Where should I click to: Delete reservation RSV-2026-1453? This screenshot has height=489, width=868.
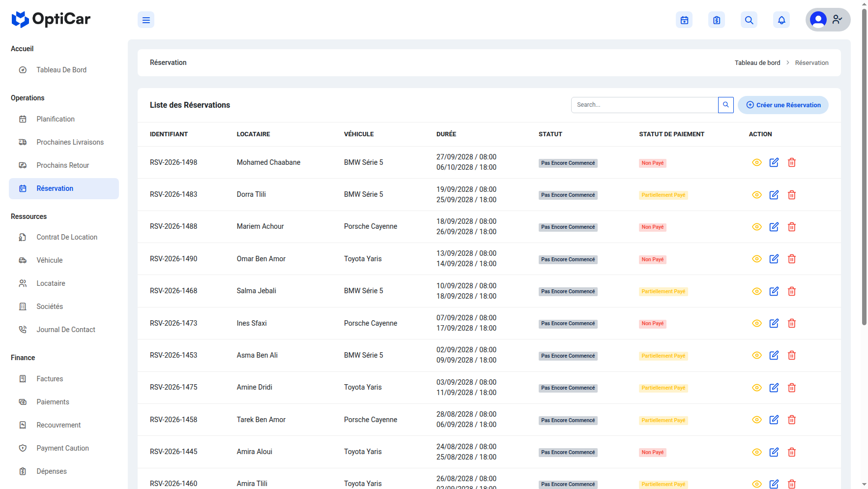pos(792,355)
